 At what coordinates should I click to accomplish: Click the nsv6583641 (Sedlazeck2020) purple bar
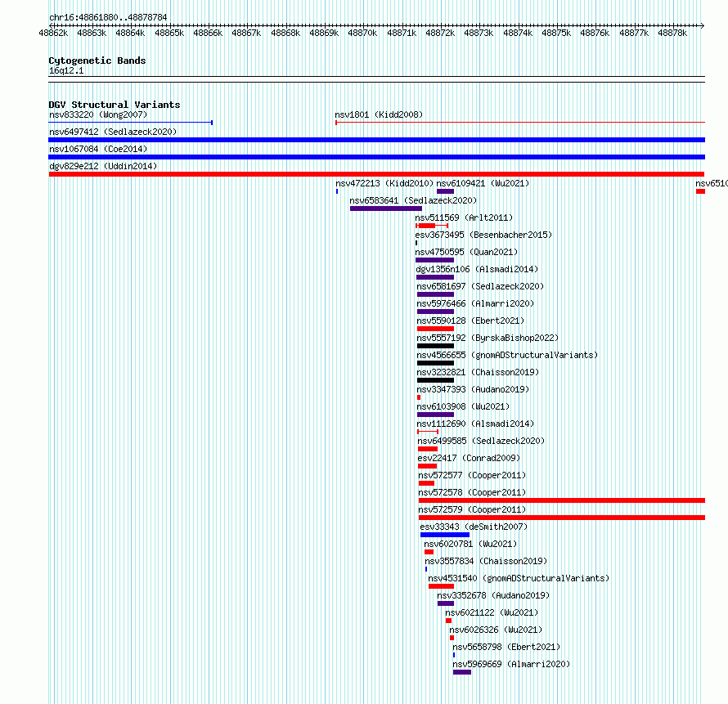386,209
